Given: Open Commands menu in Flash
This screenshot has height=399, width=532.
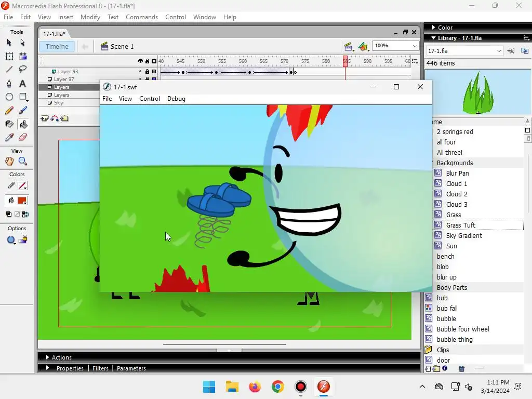Looking at the screenshot, I should (x=142, y=17).
